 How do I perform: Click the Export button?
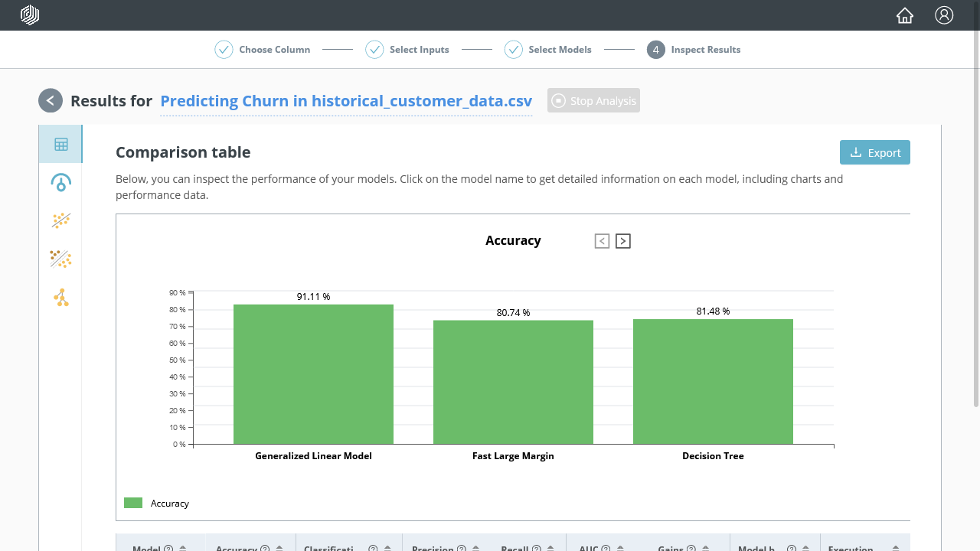pyautogui.click(x=874, y=152)
